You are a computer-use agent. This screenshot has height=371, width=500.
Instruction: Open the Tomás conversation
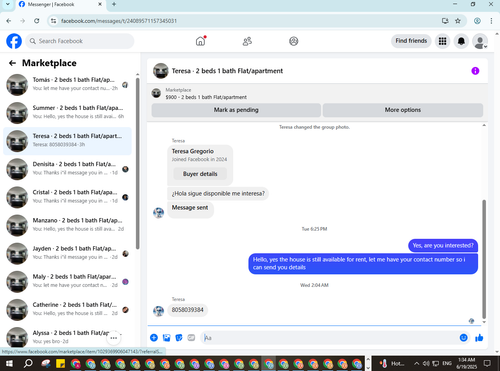click(67, 85)
